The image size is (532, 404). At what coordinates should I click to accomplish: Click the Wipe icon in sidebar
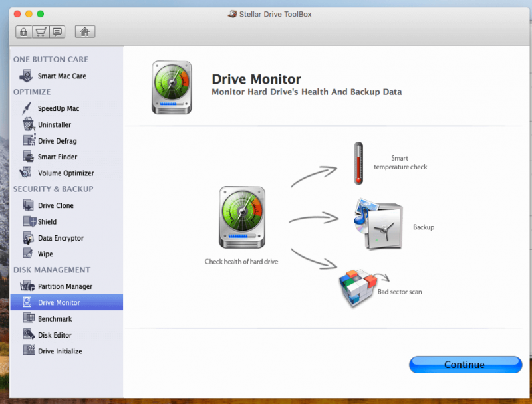(28, 253)
